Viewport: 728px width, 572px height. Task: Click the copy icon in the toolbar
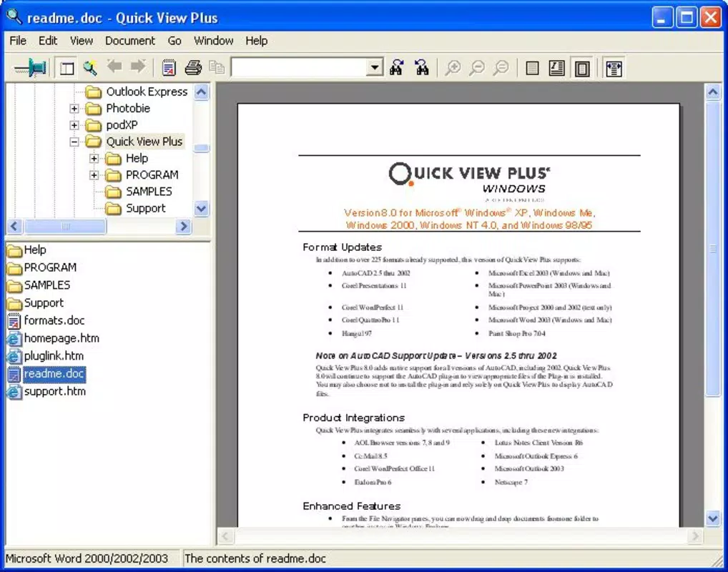(217, 68)
